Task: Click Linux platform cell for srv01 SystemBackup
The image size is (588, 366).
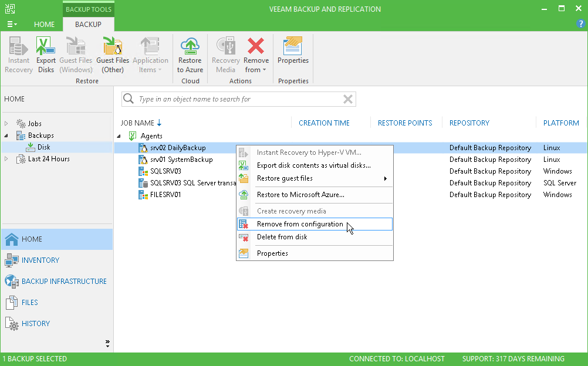Action: point(552,160)
